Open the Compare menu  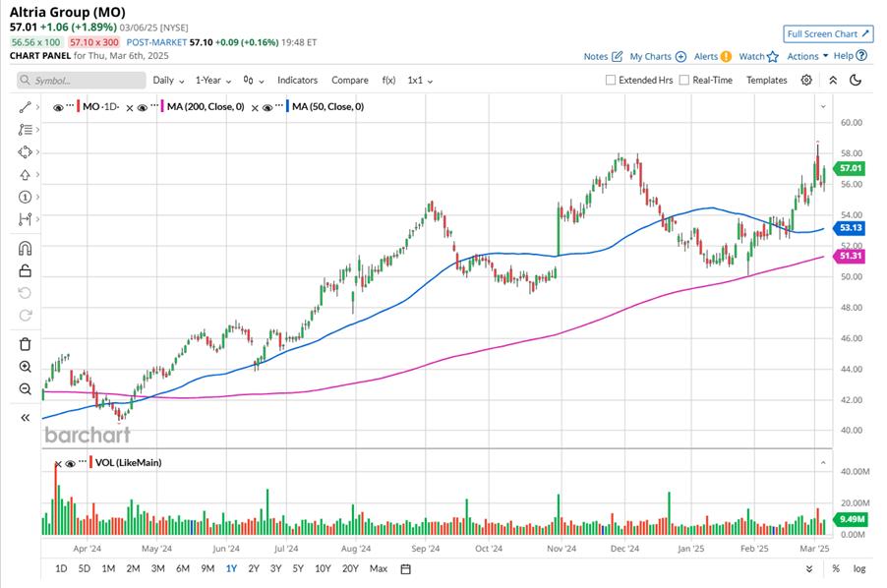[x=350, y=81]
